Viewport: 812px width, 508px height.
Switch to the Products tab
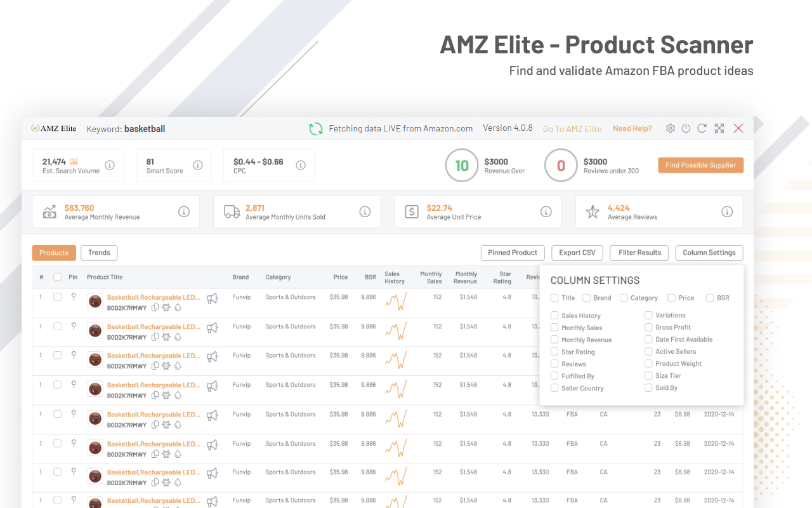coord(54,253)
